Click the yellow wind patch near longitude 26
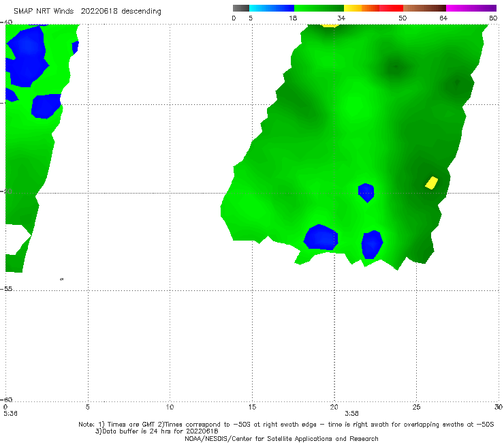Screen dimensions: 504x443 click(x=431, y=183)
